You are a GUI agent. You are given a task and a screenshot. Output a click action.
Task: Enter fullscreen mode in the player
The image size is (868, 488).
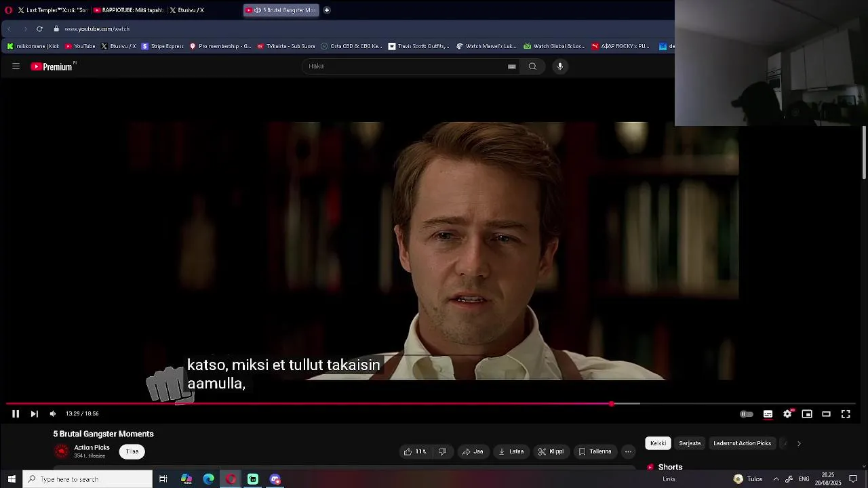[846, 414]
